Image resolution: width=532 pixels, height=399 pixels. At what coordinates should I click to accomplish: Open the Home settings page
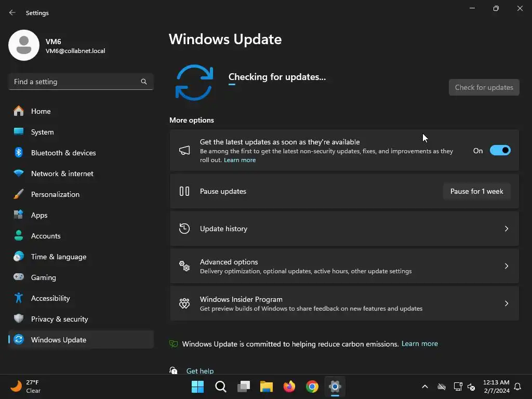pyautogui.click(x=81, y=111)
